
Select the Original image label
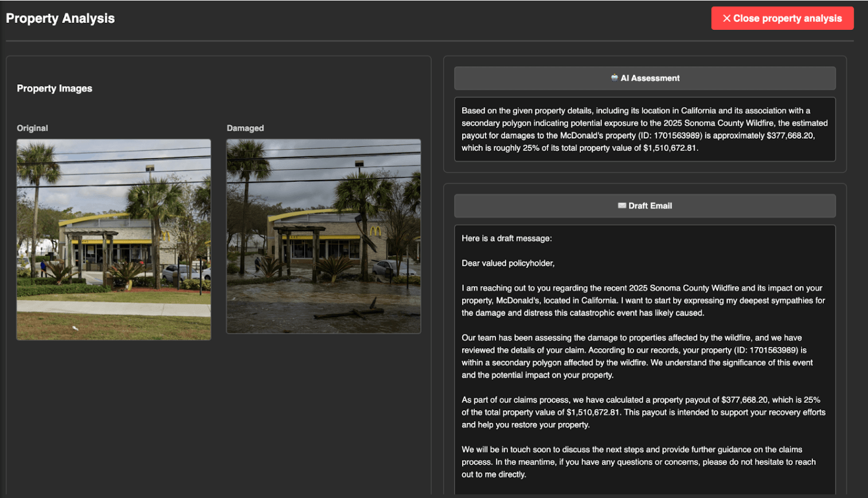point(32,128)
